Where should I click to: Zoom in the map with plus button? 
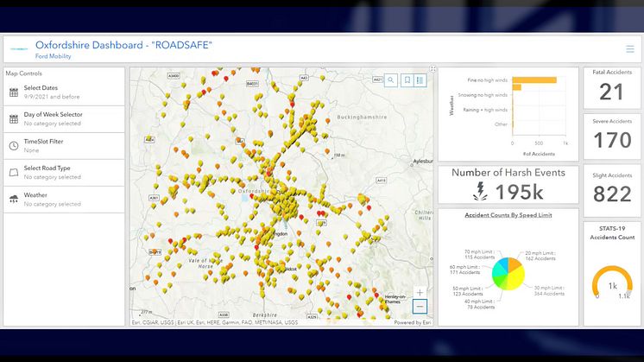pos(420,293)
